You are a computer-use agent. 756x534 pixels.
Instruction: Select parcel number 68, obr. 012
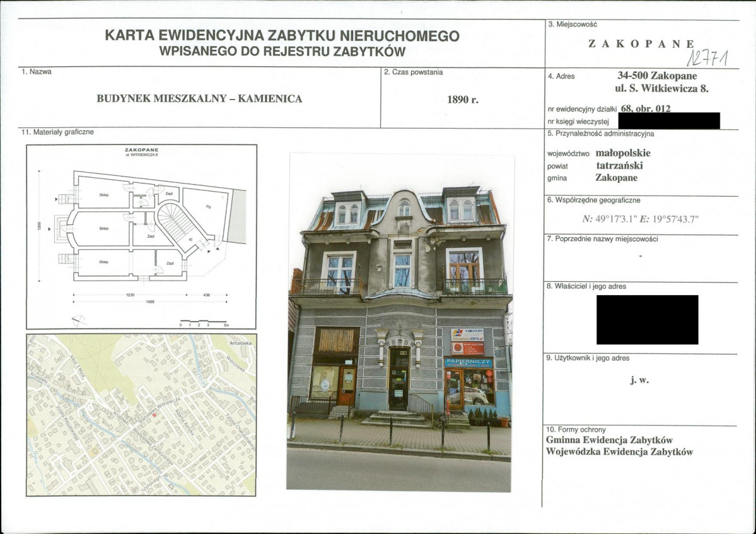645,108
